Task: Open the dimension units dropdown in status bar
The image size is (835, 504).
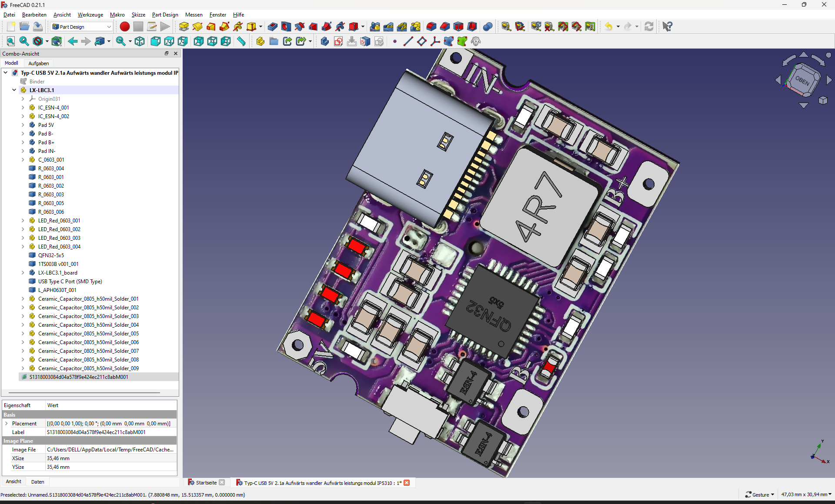Action: click(x=806, y=494)
